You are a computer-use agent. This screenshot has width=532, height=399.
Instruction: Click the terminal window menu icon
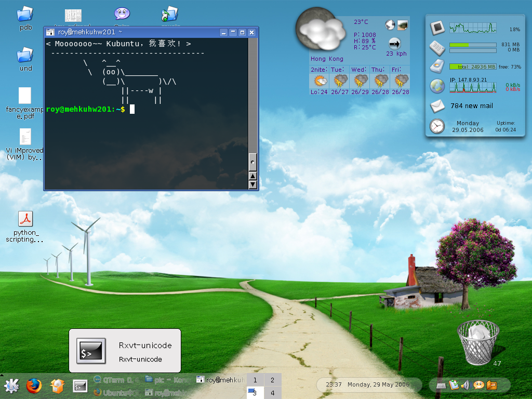(x=50, y=32)
